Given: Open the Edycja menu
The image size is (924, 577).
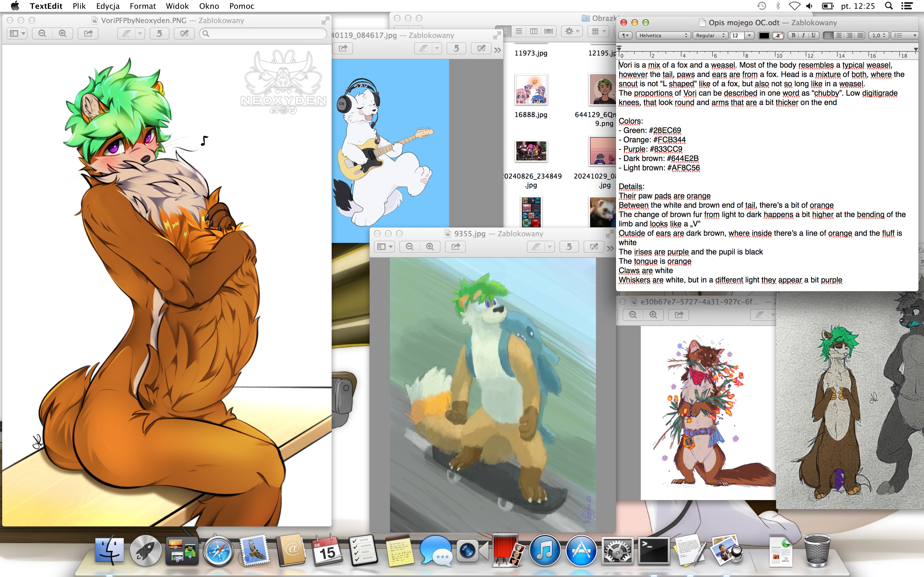Looking at the screenshot, I should pyautogui.click(x=108, y=6).
